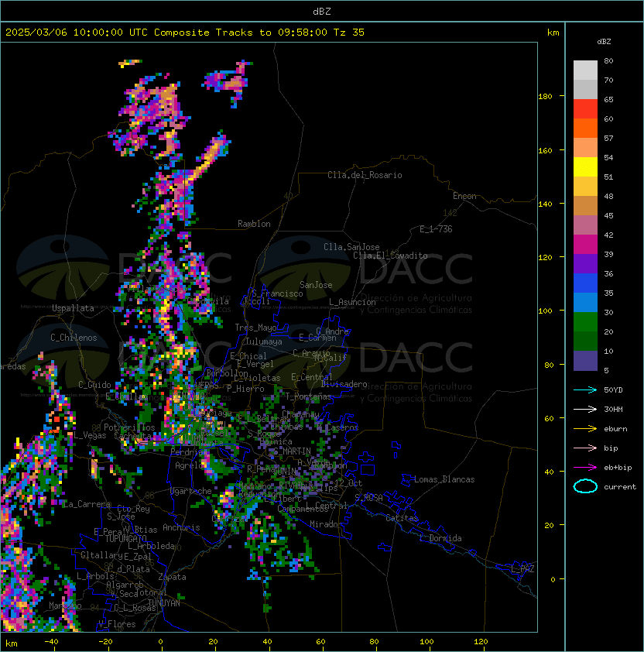Pick the magenta 39–42 dBZ swatch
This screenshot has height=652, width=644.
[x=585, y=245]
